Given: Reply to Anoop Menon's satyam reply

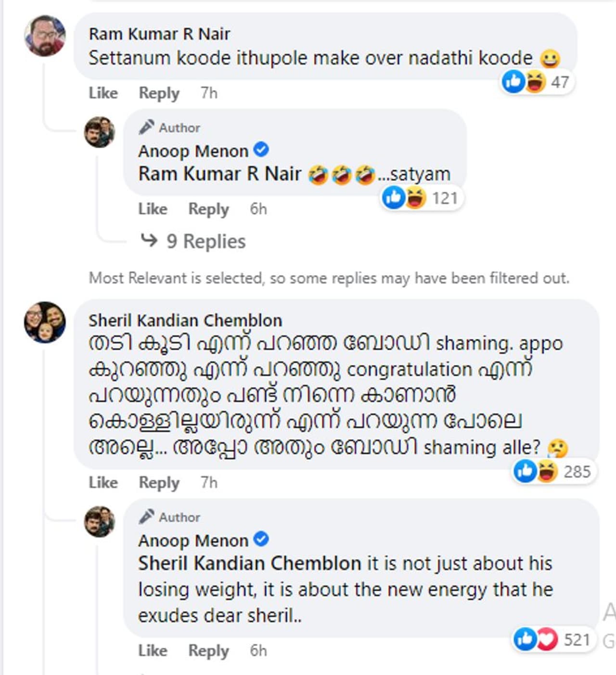Looking at the screenshot, I should click(x=208, y=209).
